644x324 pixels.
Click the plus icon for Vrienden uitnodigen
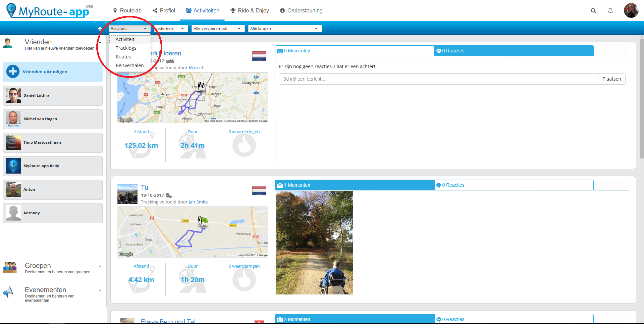tap(13, 72)
